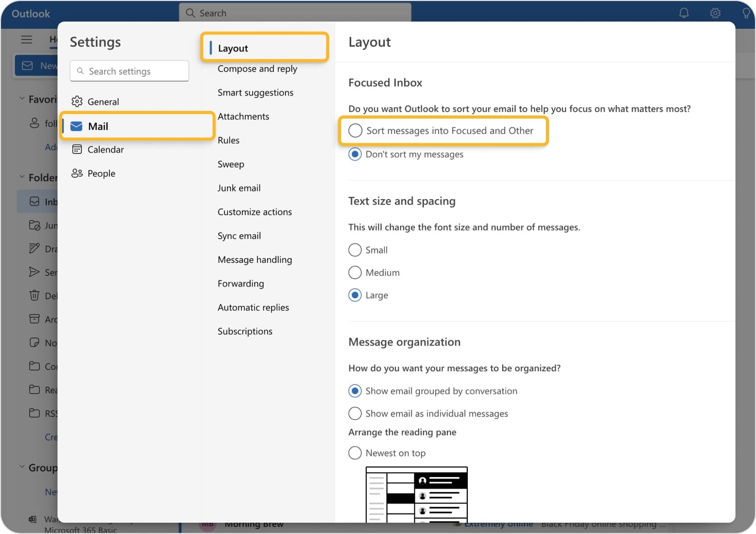Click the General settings gear icon
The width and height of the screenshot is (756, 534).
point(77,101)
